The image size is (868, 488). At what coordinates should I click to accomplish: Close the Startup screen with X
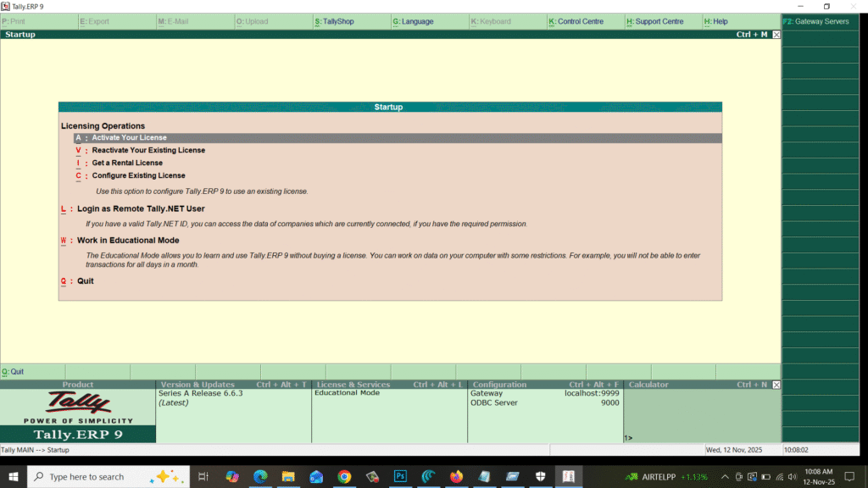(x=776, y=35)
